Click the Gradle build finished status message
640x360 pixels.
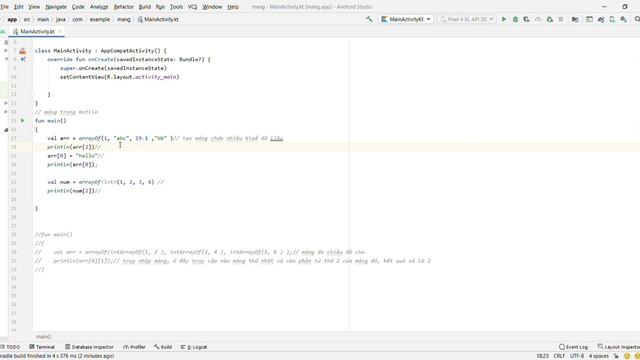click(x=57, y=356)
